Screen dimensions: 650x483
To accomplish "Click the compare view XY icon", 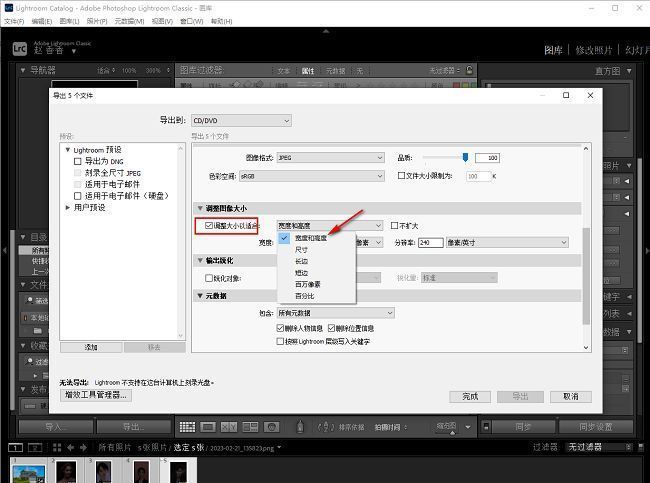I will (226, 427).
